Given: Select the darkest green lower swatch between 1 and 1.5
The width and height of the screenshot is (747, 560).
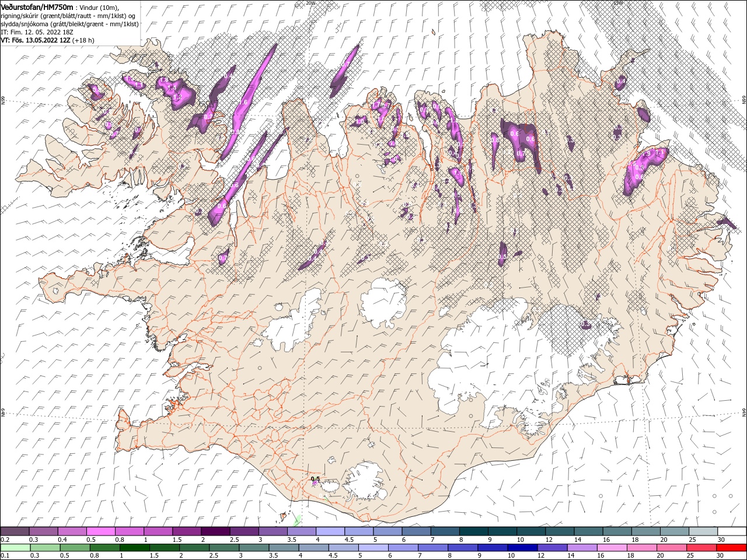Looking at the screenshot, I should click(x=134, y=548).
